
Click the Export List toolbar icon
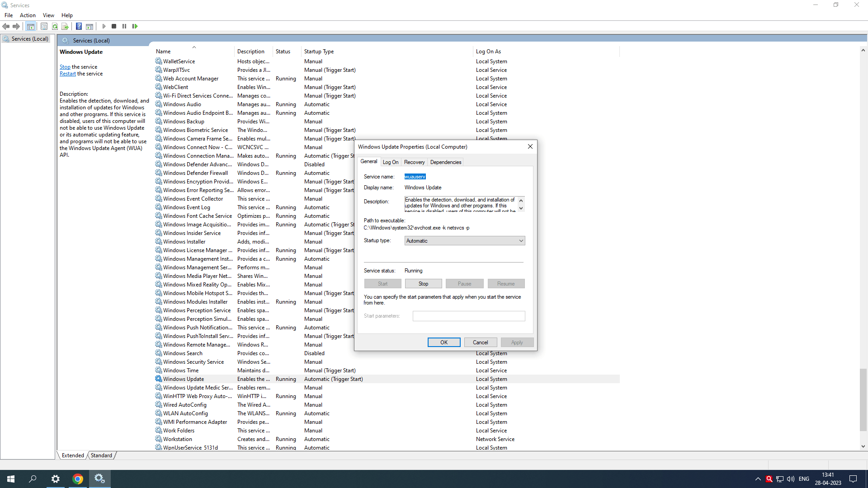(65, 26)
